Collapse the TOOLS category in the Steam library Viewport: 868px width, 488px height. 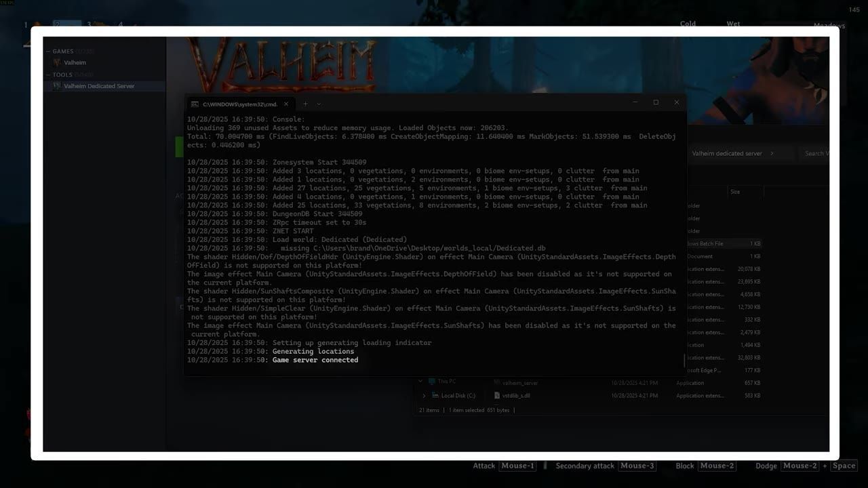click(48, 75)
